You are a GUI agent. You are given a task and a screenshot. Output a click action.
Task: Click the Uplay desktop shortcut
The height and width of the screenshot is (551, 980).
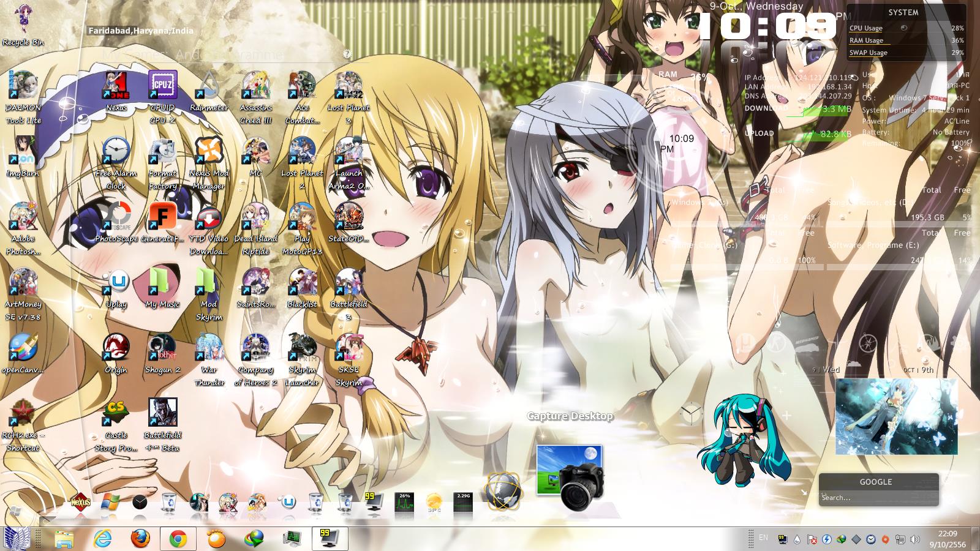point(116,288)
